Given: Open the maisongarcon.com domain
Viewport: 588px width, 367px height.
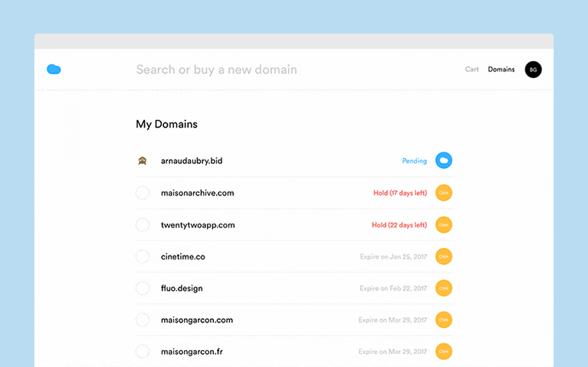Looking at the screenshot, I should point(197,320).
